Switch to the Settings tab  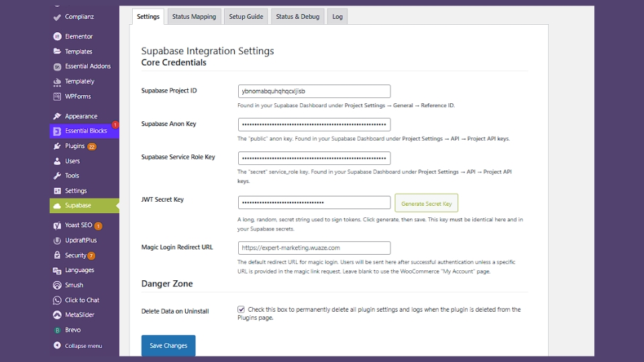148,16
